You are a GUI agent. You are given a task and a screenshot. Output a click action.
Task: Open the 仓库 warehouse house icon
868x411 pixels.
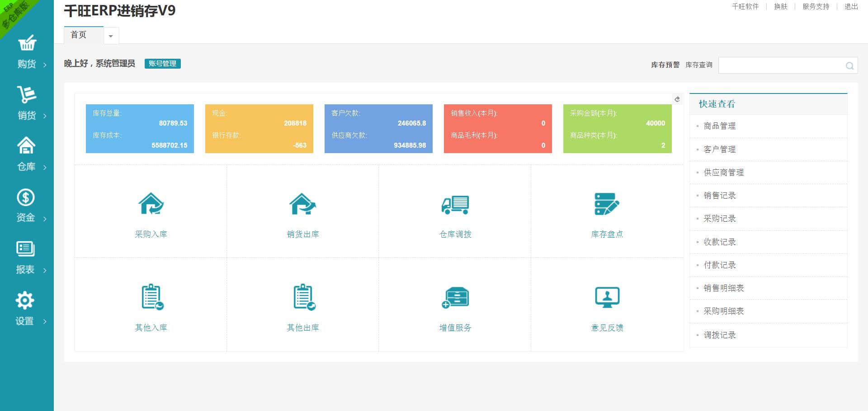click(26, 145)
